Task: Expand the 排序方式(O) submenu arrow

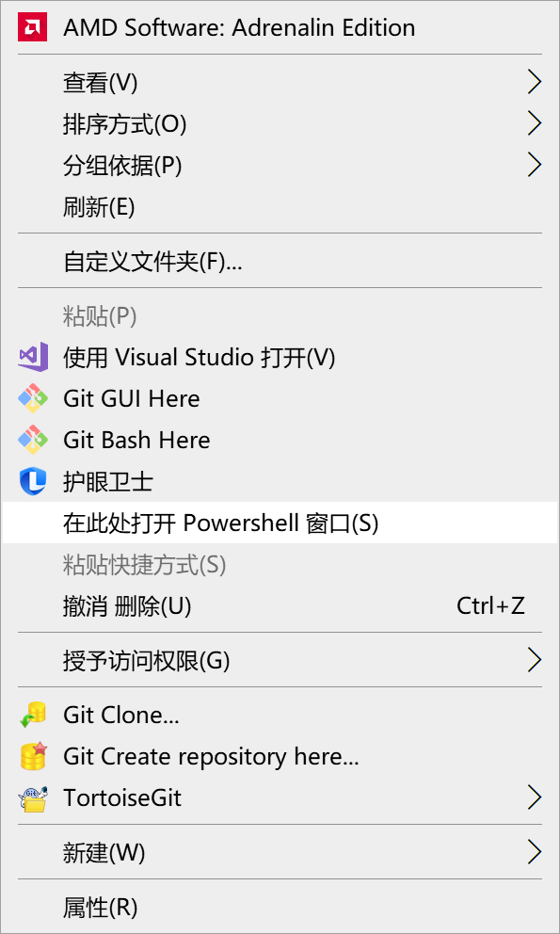Action: click(535, 124)
